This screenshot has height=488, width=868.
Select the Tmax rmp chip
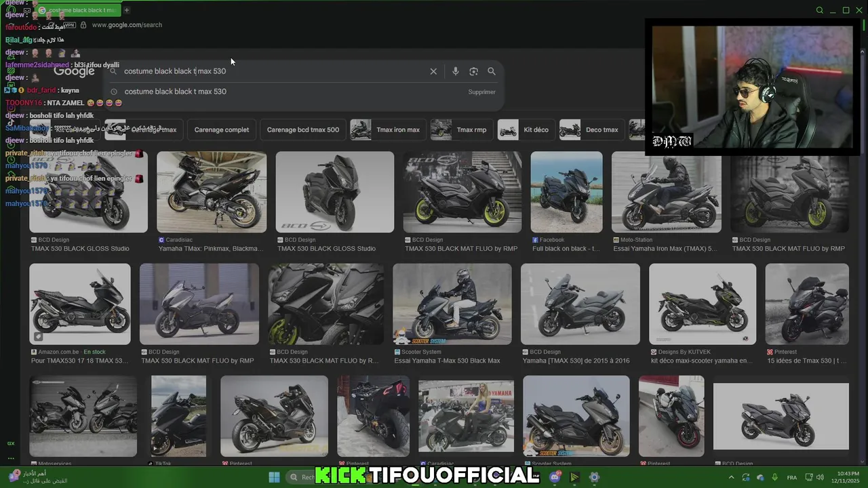click(x=462, y=129)
